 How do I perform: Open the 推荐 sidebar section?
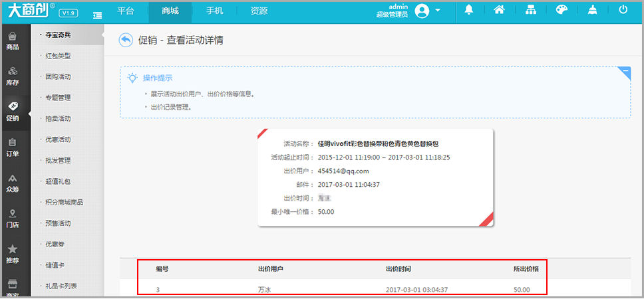click(13, 254)
